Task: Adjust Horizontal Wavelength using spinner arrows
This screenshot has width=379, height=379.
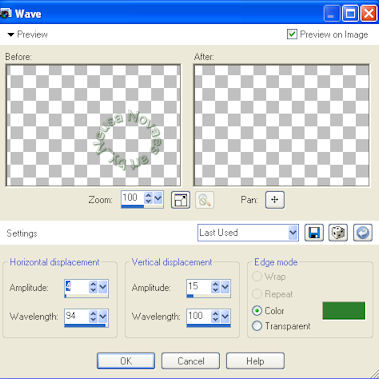Action: 93,316
